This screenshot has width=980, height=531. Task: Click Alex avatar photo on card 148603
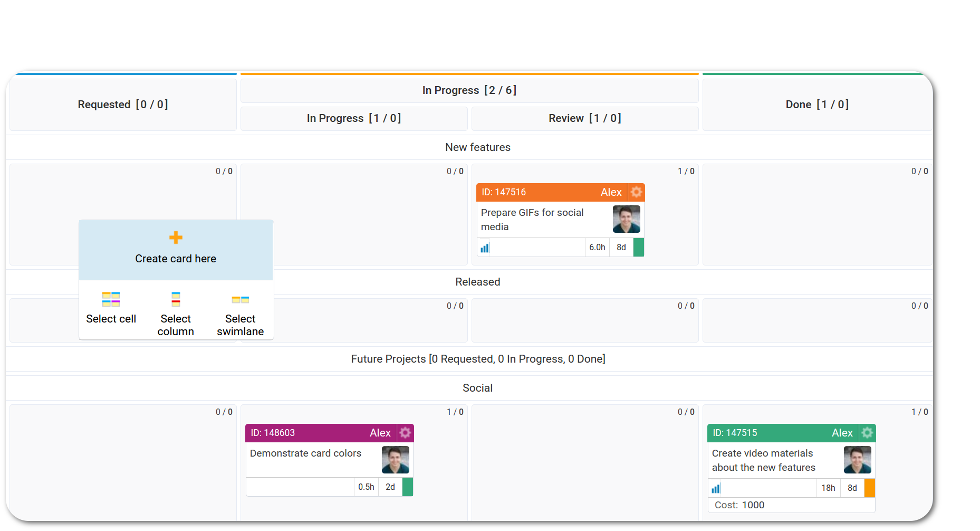click(x=395, y=460)
